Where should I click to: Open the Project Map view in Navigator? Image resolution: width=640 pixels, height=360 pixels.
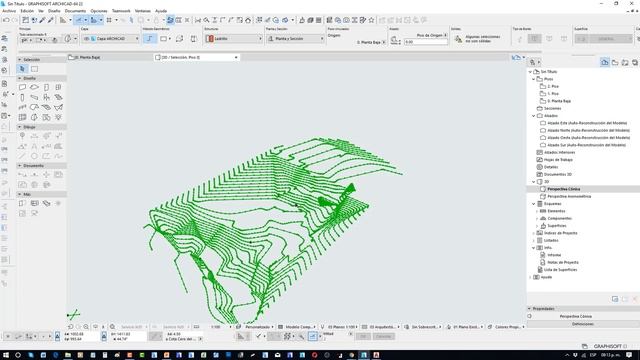(604, 62)
